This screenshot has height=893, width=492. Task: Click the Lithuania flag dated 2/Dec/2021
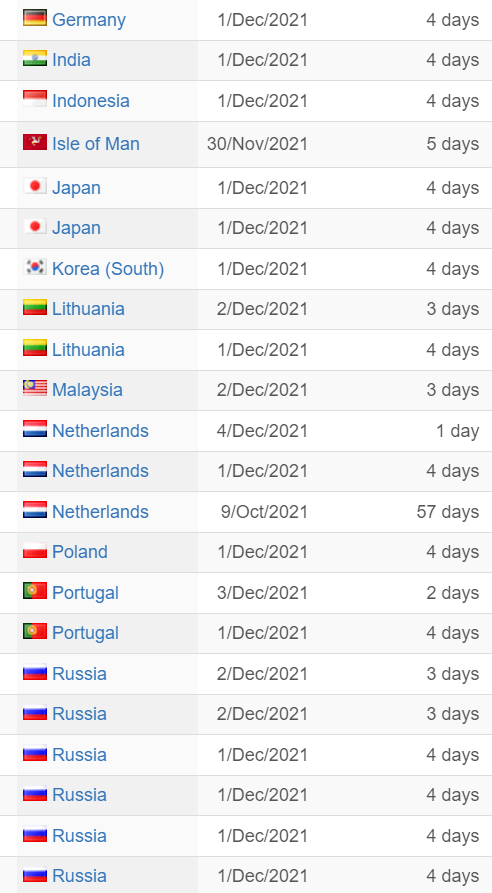(x=35, y=307)
